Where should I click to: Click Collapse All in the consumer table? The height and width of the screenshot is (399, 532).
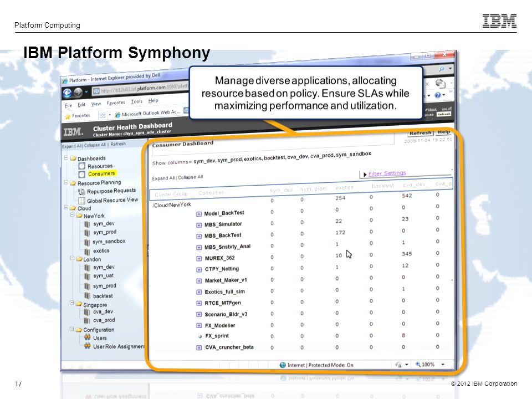point(190,177)
